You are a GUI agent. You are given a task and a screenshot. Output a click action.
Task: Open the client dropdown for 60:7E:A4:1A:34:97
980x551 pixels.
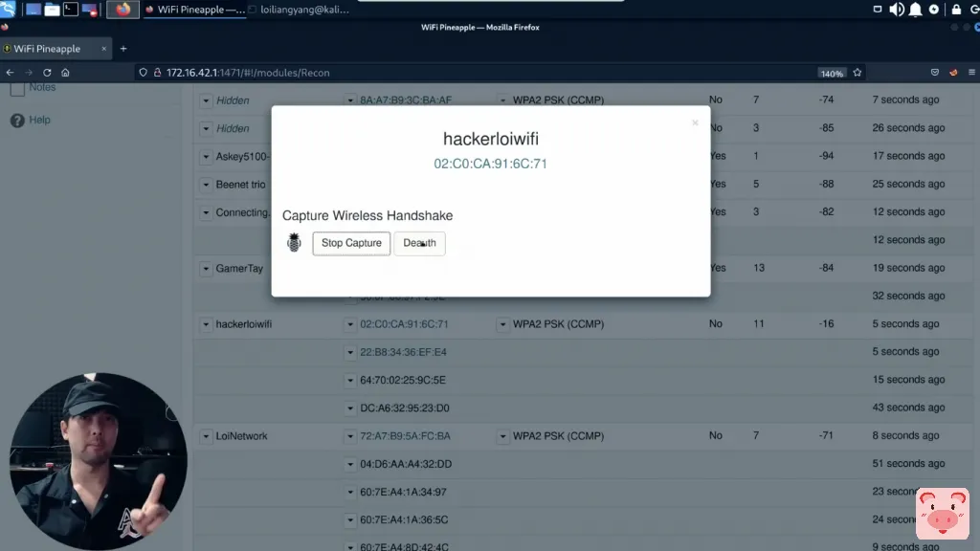(350, 493)
